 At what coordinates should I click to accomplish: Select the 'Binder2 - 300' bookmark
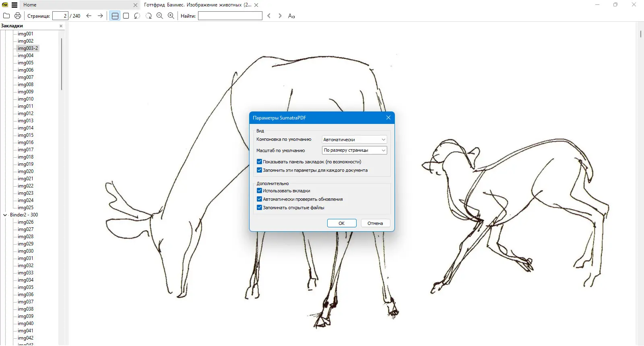point(24,215)
